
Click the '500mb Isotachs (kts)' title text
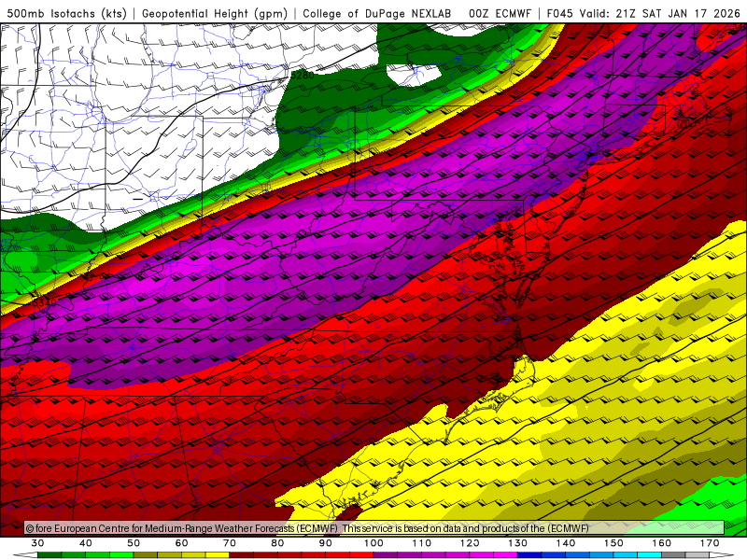tap(66, 13)
